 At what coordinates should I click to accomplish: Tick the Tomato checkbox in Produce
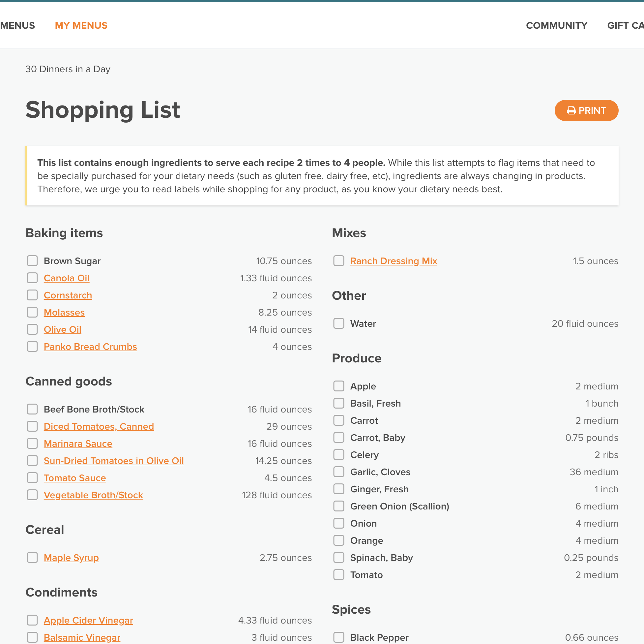tap(339, 575)
